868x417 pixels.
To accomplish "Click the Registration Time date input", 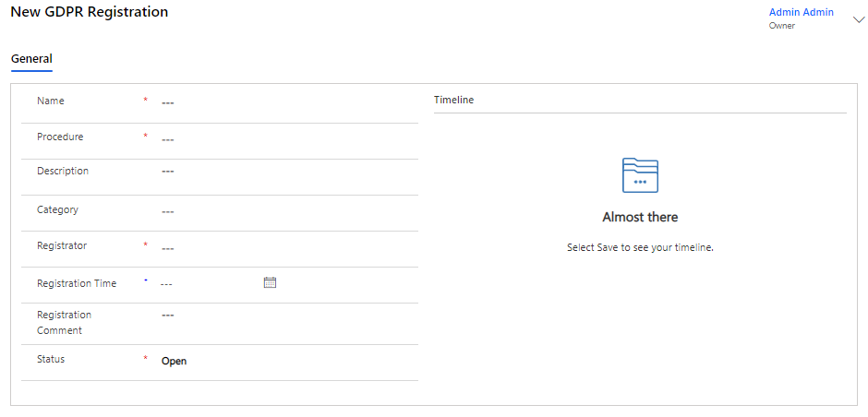I will 208,283.
